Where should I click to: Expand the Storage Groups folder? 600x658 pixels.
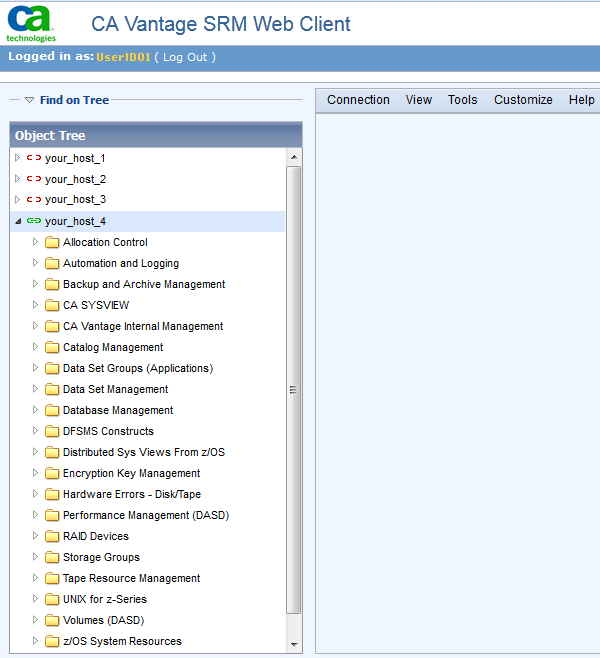tap(35, 556)
